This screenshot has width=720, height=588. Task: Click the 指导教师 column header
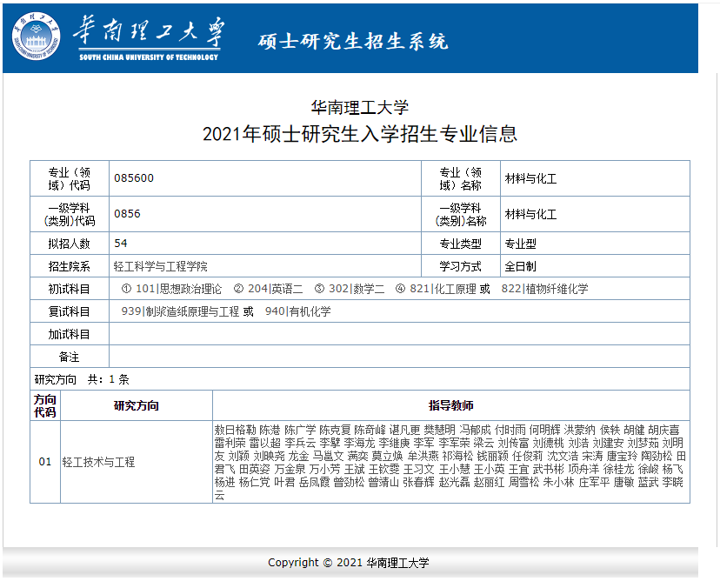pos(451,405)
